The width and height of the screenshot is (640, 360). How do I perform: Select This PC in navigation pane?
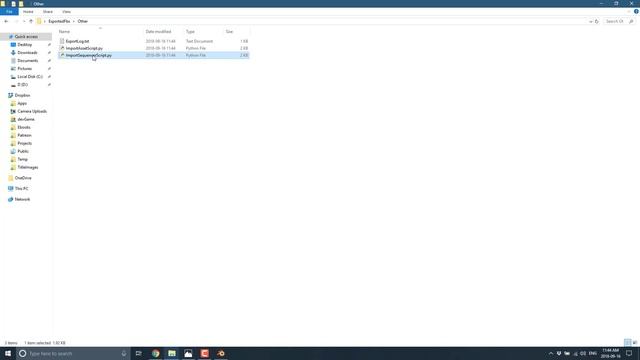[x=21, y=189]
